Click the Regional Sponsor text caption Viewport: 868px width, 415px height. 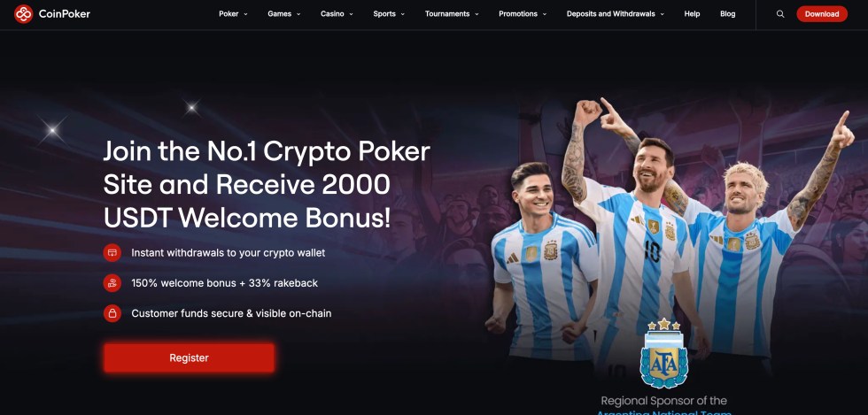(663, 401)
